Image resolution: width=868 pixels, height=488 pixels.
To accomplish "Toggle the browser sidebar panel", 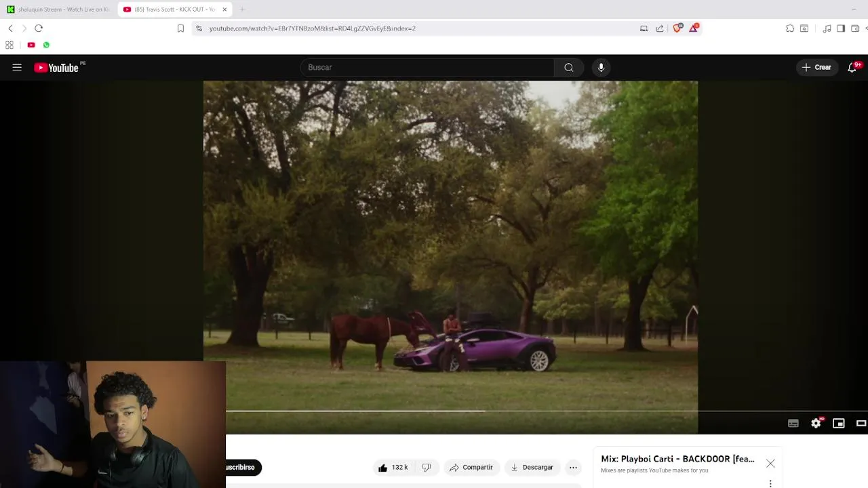I will point(841,28).
